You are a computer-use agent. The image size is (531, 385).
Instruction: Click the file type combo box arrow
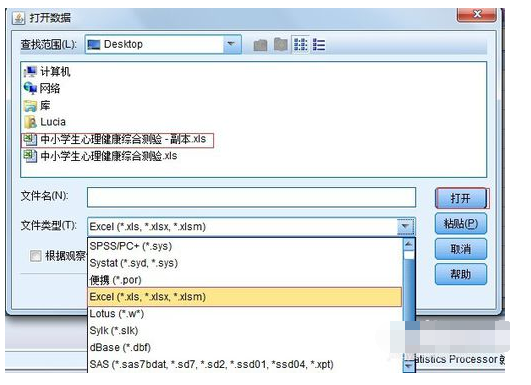click(x=405, y=226)
